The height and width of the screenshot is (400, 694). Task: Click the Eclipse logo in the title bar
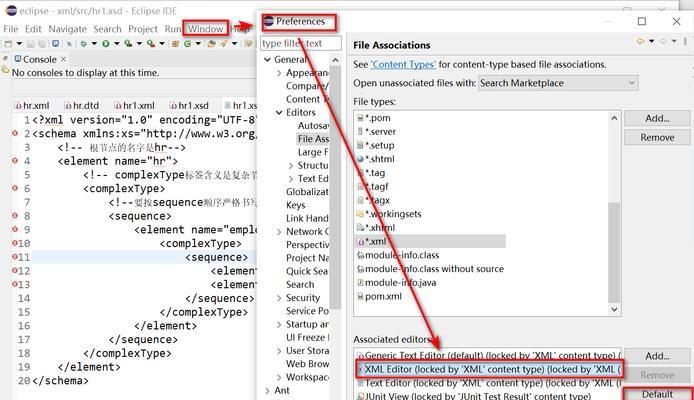(x=11, y=11)
